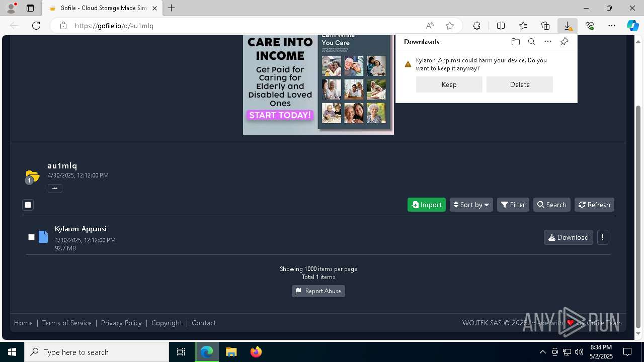Open the notification center icon

pyautogui.click(x=627, y=352)
